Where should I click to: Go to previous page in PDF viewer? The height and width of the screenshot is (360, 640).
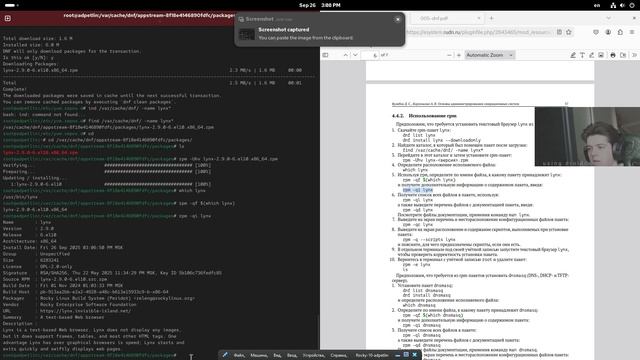click(345, 55)
